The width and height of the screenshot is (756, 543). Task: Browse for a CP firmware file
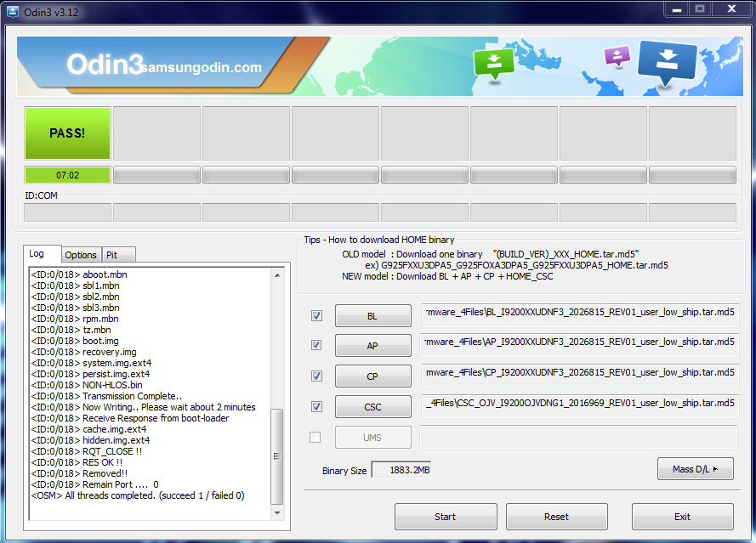(373, 376)
